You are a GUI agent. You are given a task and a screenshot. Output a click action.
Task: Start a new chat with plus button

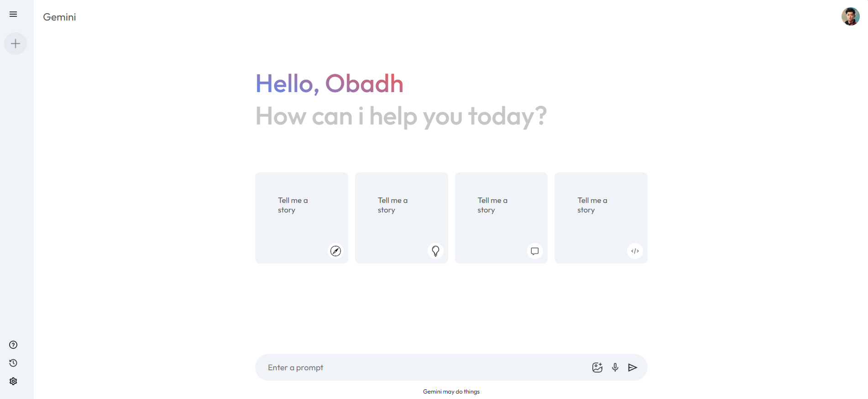(x=16, y=44)
